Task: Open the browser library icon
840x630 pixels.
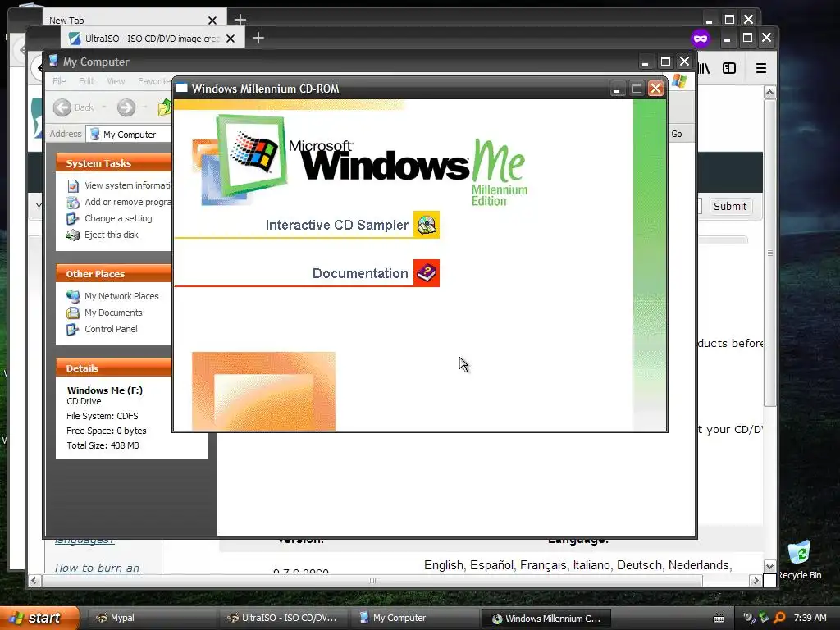Action: click(x=704, y=69)
